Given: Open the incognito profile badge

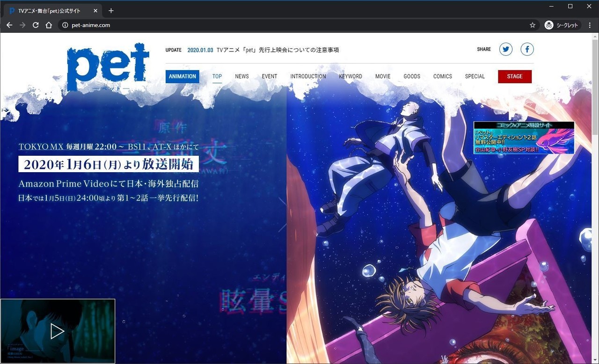Looking at the screenshot, I should click(562, 25).
